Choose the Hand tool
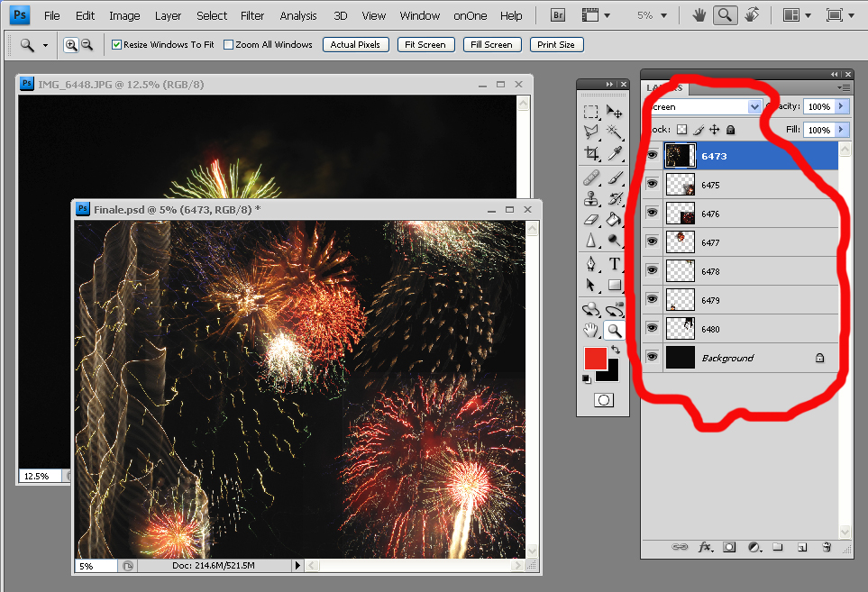Image resolution: width=868 pixels, height=592 pixels. coord(590,330)
